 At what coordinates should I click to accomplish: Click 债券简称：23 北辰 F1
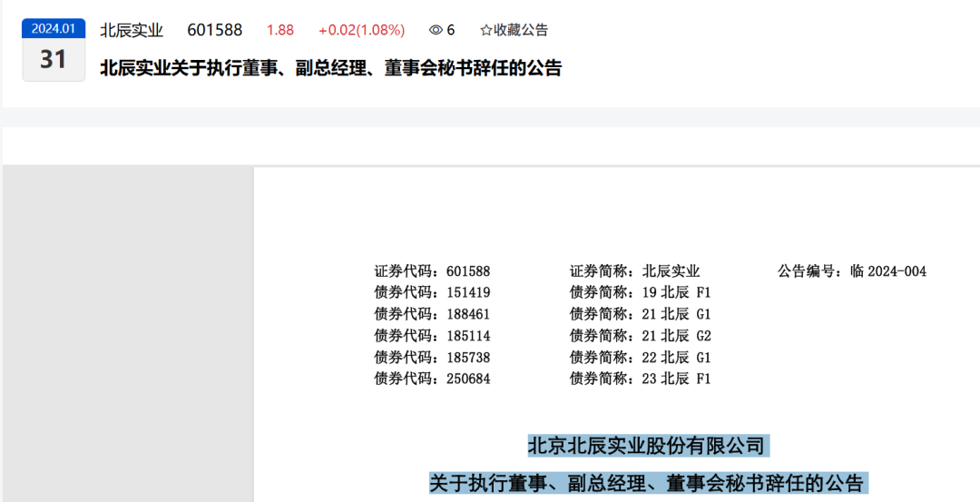click(x=641, y=379)
